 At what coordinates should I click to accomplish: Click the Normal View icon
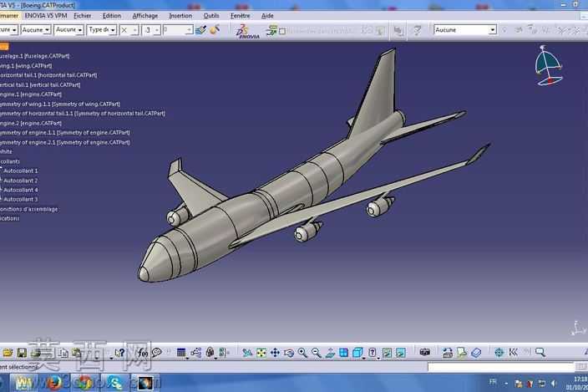pos(330,353)
